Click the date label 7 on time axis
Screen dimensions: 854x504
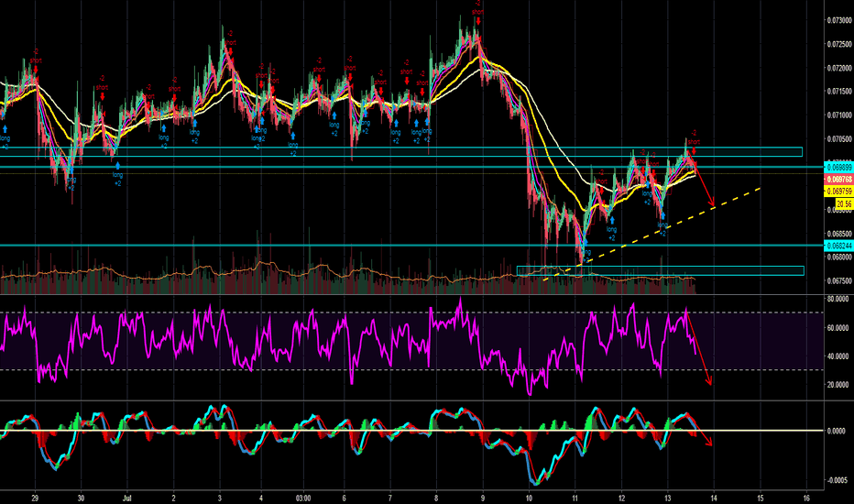click(390, 498)
